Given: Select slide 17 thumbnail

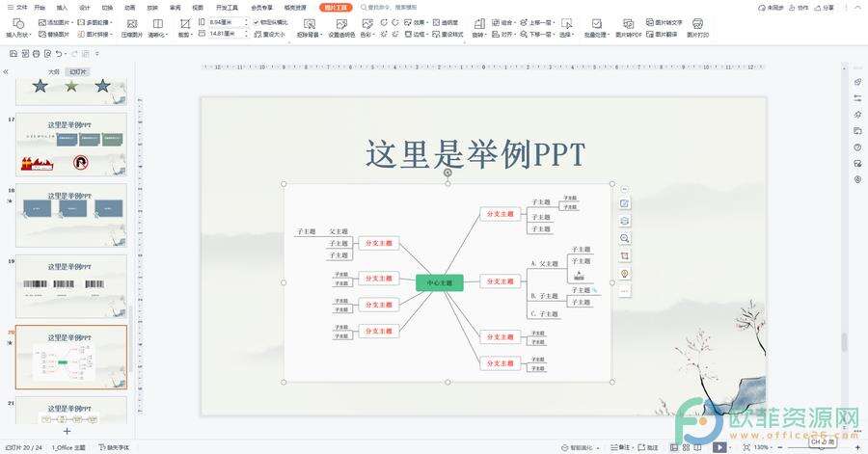Looking at the screenshot, I should click(70, 145).
